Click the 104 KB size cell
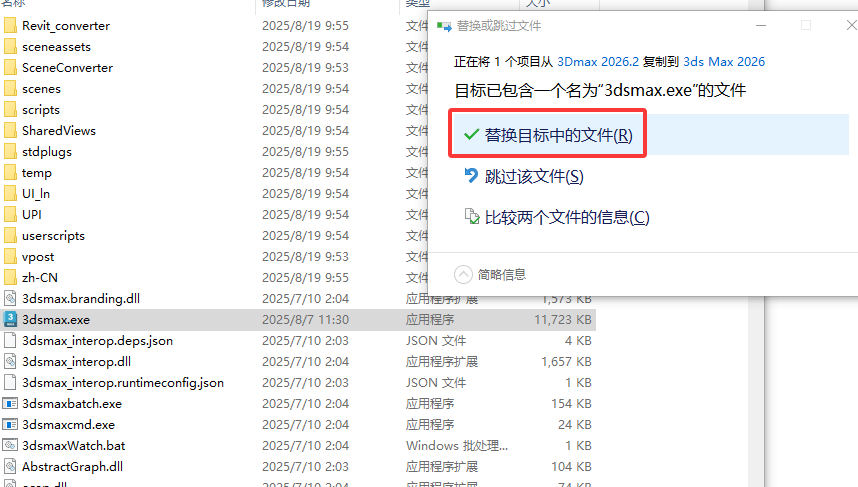The image size is (858, 487). click(571, 467)
